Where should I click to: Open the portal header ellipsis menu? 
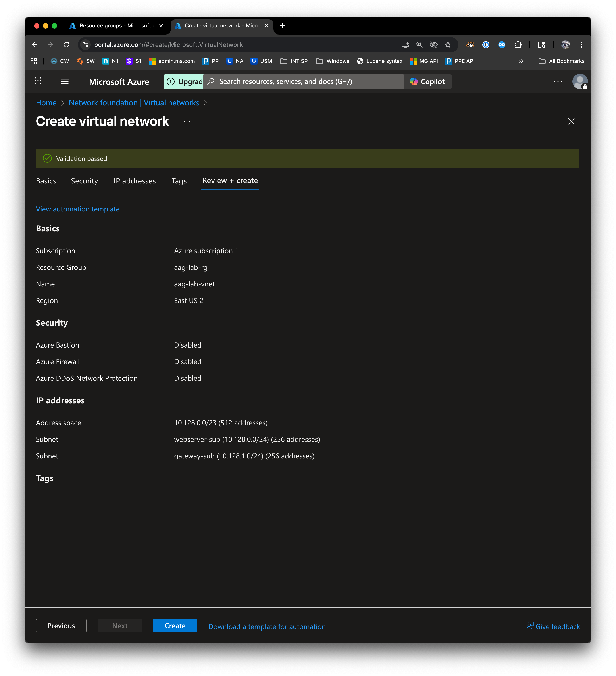point(558,81)
